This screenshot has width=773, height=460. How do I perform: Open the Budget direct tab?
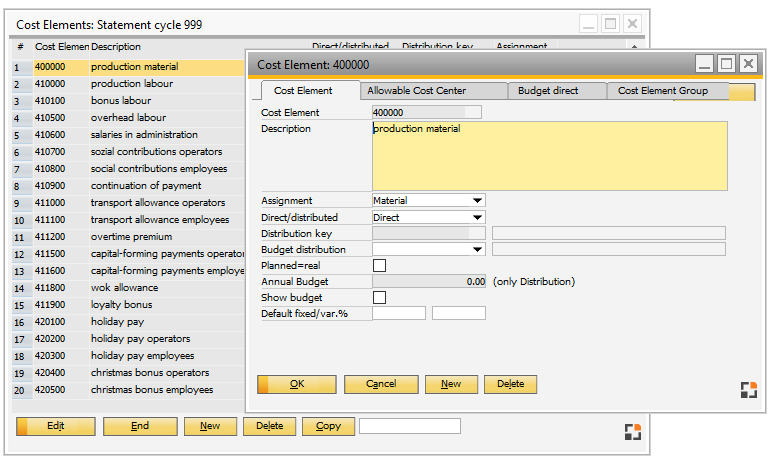click(548, 91)
